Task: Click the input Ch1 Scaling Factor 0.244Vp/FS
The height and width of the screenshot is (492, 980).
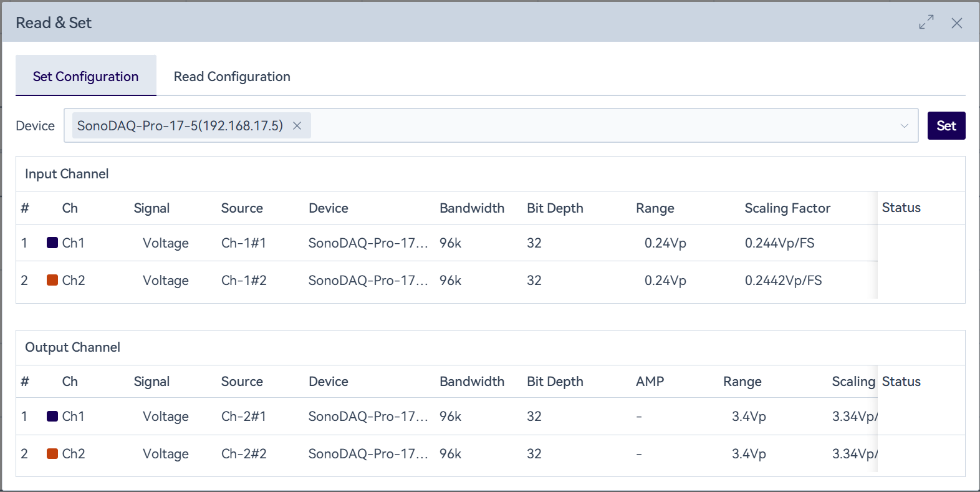Action: pyautogui.click(x=779, y=243)
